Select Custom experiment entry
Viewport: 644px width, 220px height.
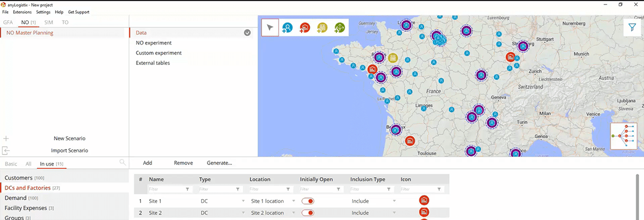159,53
